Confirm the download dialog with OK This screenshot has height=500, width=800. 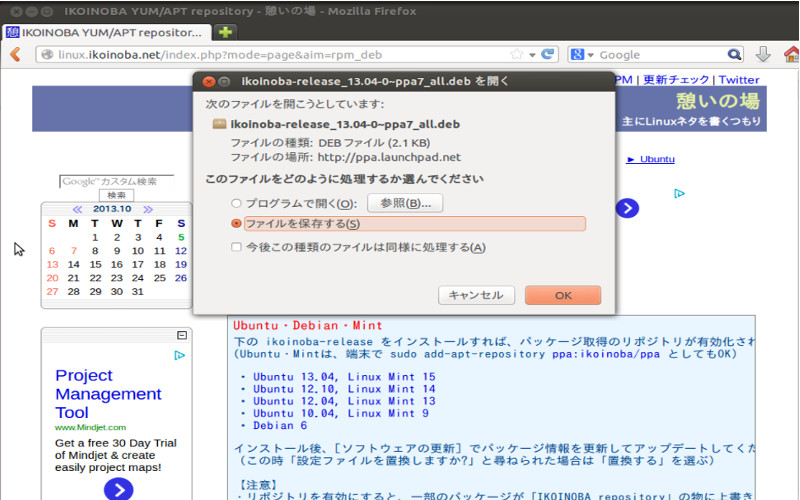click(563, 295)
